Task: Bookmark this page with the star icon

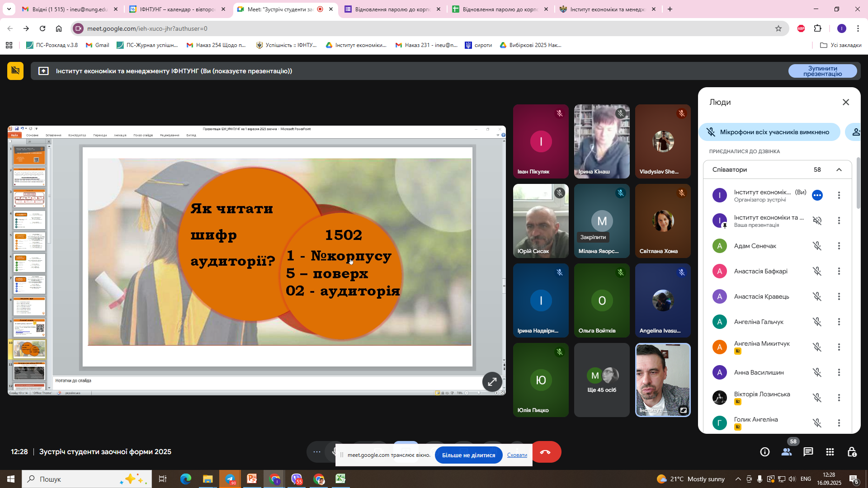Action: (x=778, y=28)
